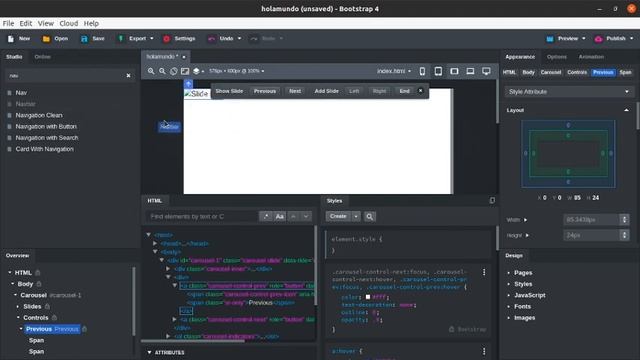
Task: Zoom out on the canvas
Action: click(162, 71)
